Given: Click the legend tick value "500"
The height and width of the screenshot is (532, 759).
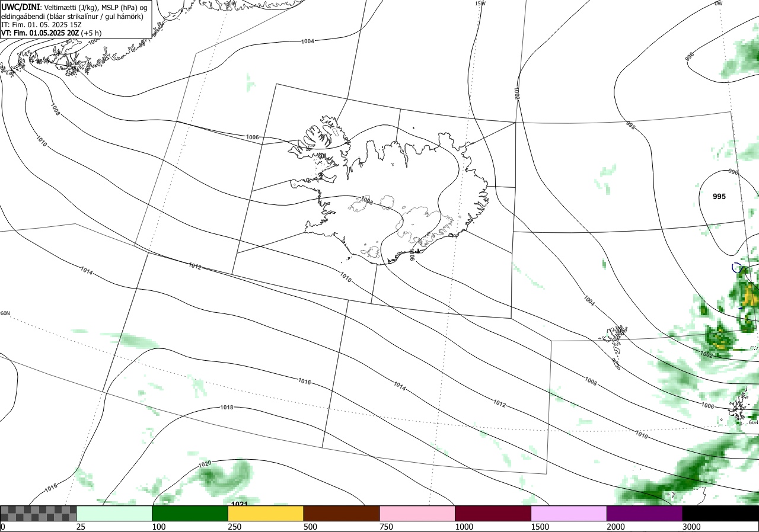Looking at the screenshot, I should coord(311,527).
